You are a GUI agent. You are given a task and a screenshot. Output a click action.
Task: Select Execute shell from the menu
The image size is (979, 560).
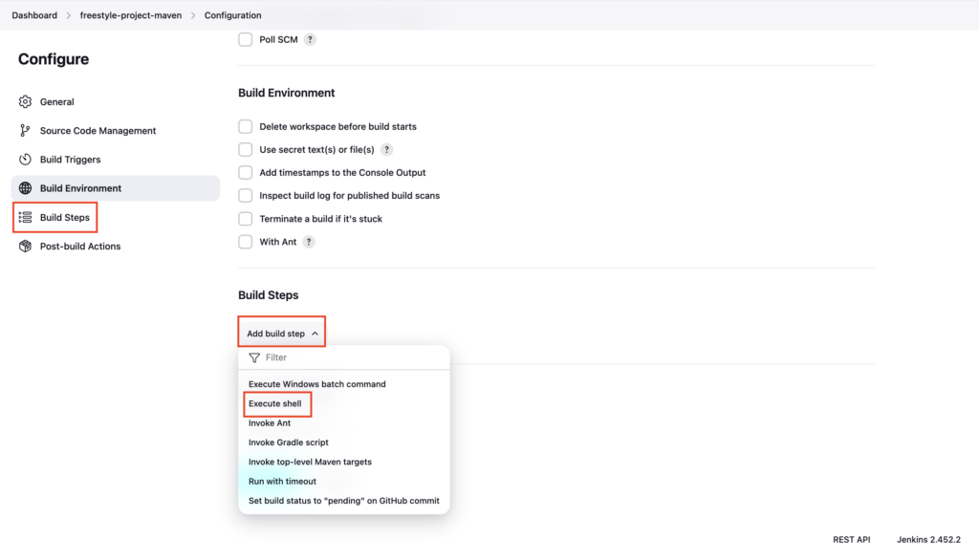point(274,403)
